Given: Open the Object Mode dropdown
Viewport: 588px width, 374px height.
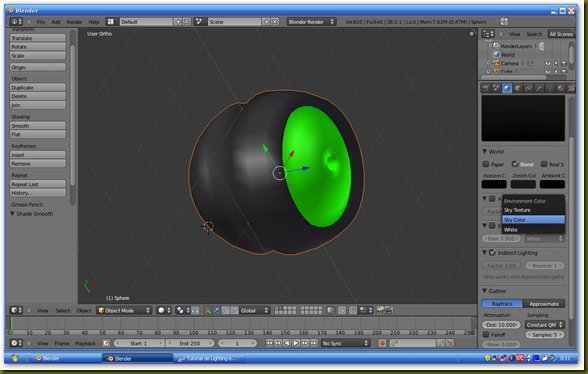Looking at the screenshot, I should pos(124,310).
